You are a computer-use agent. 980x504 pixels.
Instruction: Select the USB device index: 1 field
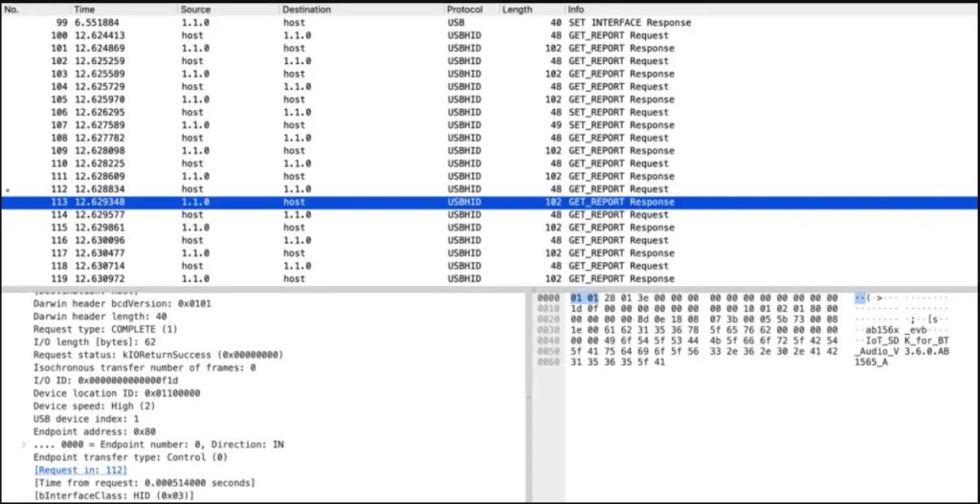click(x=86, y=419)
